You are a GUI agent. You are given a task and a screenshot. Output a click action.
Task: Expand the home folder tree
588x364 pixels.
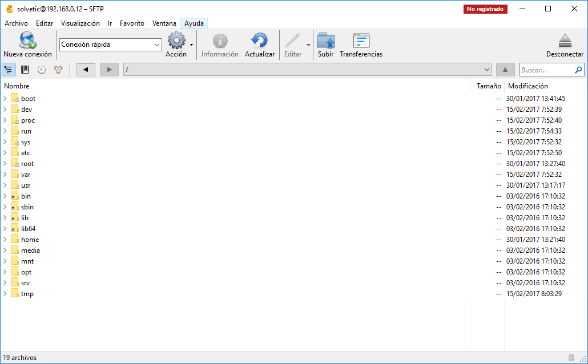pyautogui.click(x=5, y=239)
